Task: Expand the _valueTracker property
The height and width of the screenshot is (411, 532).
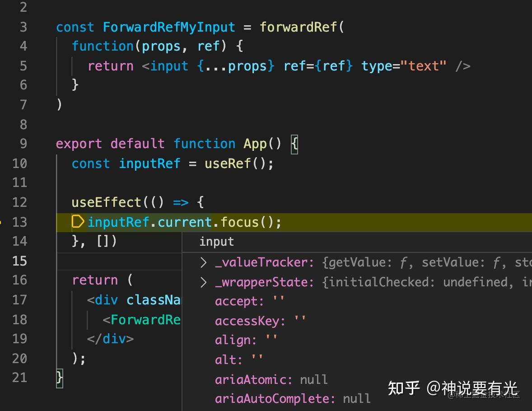Action: pyautogui.click(x=202, y=262)
